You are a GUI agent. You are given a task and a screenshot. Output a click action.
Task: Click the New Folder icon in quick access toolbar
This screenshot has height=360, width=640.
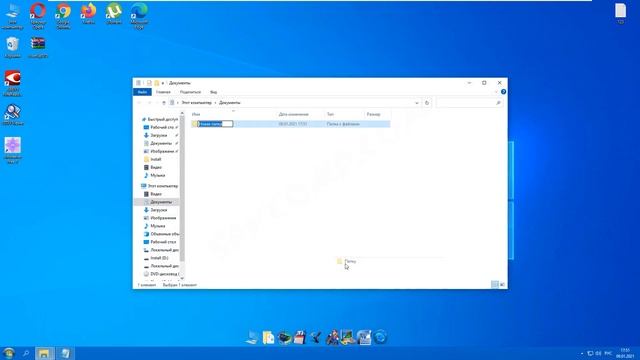click(x=156, y=83)
